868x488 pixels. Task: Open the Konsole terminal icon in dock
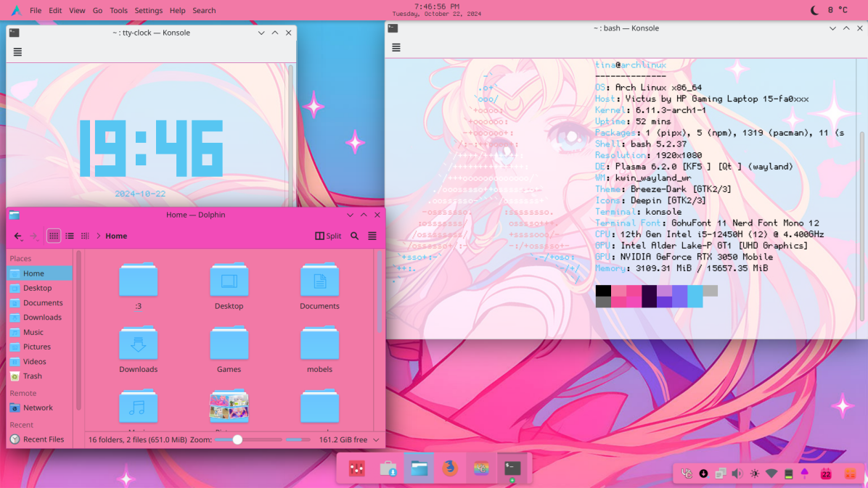512,468
